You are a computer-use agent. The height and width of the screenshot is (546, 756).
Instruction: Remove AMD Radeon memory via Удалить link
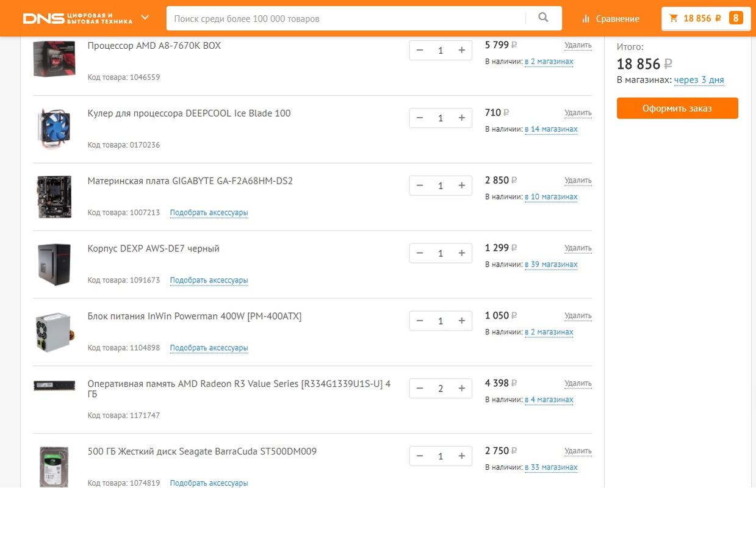pos(578,384)
